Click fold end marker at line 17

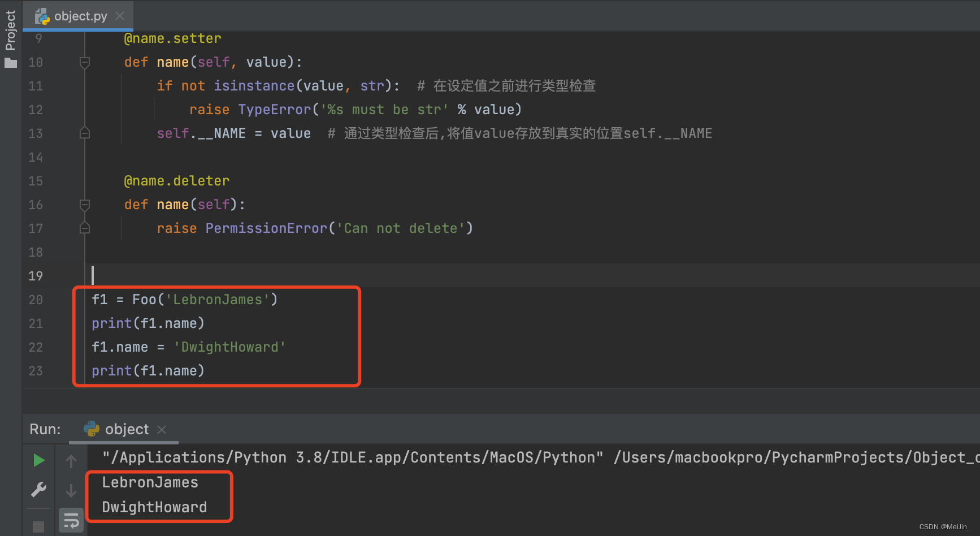pos(85,228)
